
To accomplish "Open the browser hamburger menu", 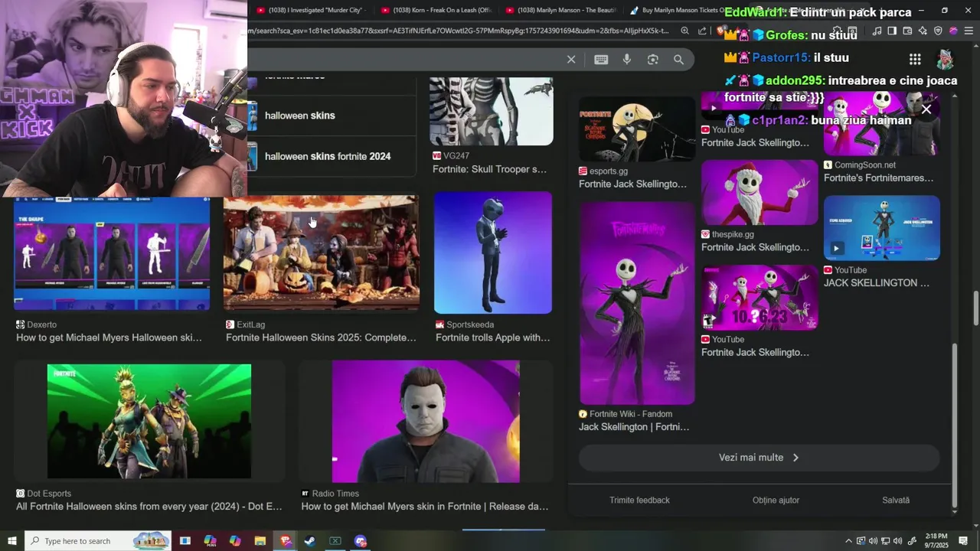I will pyautogui.click(x=969, y=31).
